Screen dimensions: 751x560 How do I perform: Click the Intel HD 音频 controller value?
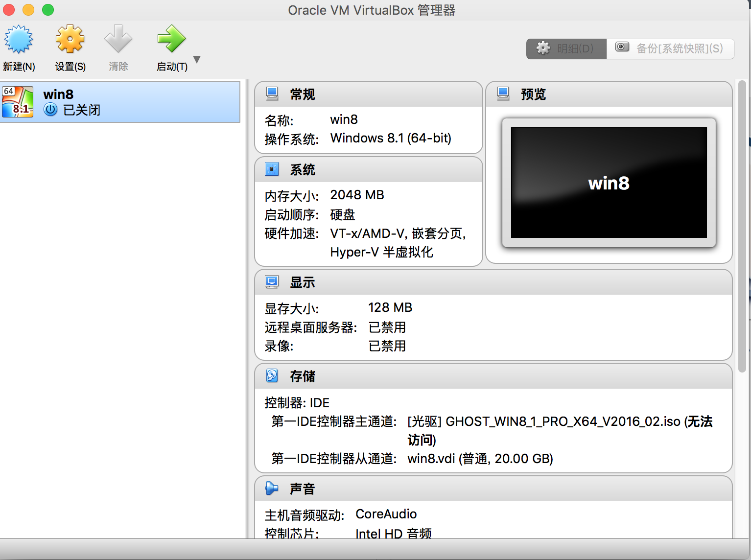point(394,534)
